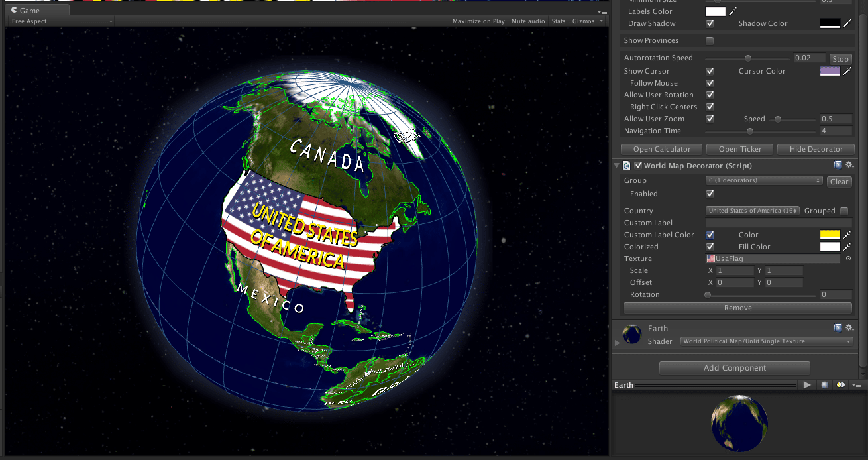
Task: Click the preview sphere shape icon
Action: point(824,385)
